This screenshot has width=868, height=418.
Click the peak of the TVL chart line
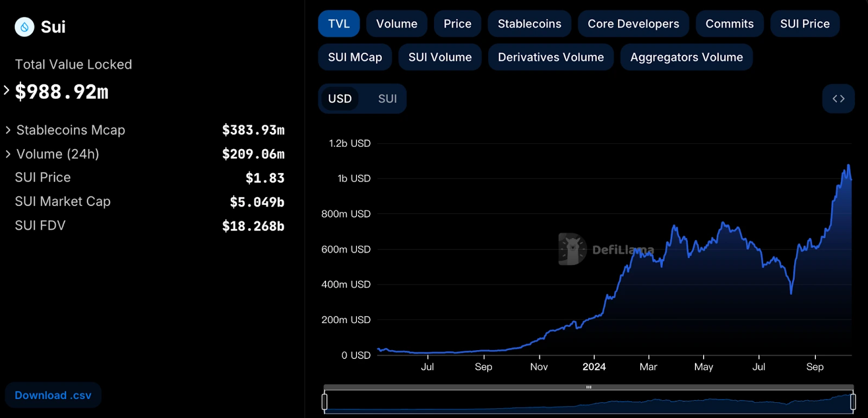848,165
